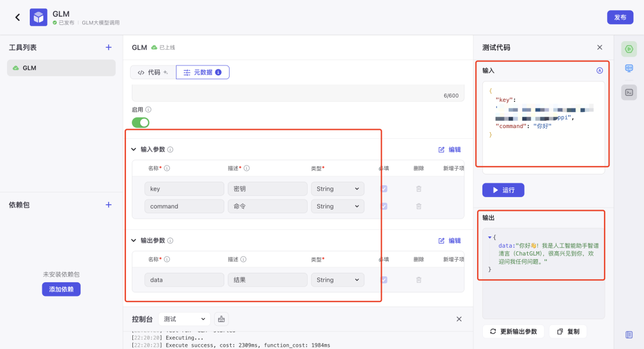Click the GLM cube logo icon
Image resolution: width=644 pixels, height=349 pixels.
tap(38, 17)
